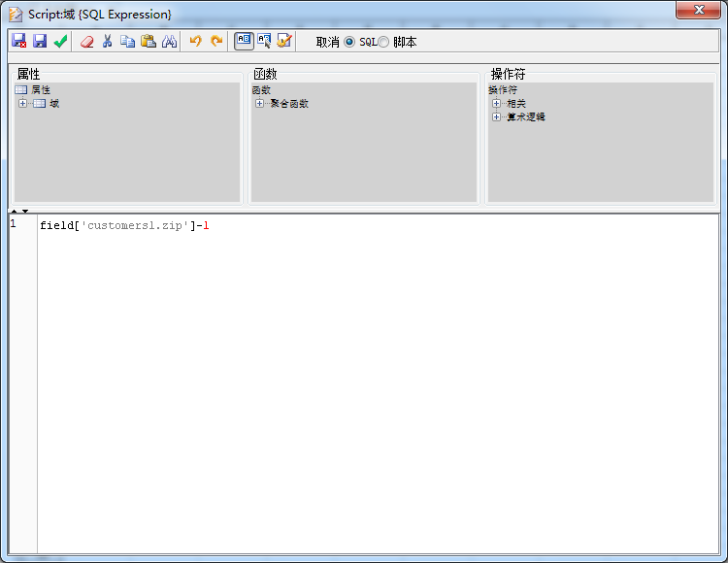This screenshot has width=728, height=563.
Task: Click the 函数 root row in functions tree
Action: 261,89
